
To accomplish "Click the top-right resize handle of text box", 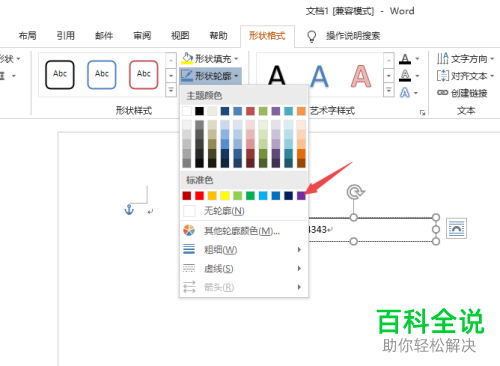I will 436,217.
